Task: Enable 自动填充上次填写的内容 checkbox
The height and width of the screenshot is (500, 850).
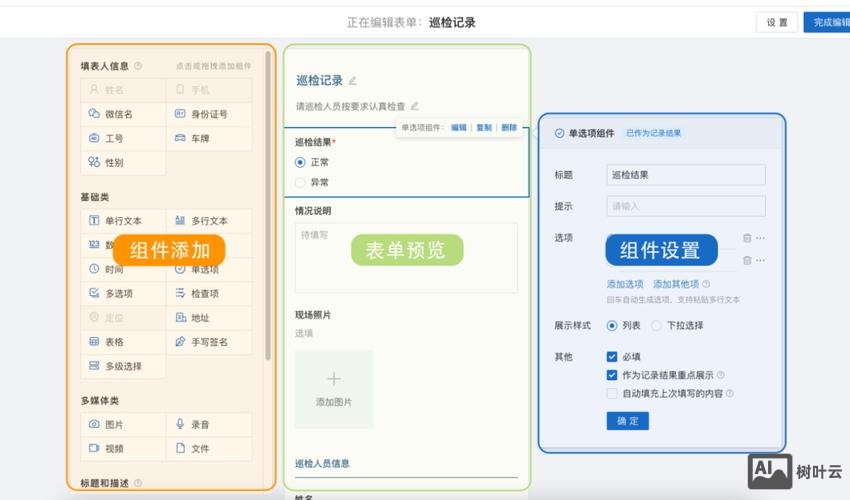Action: click(612, 393)
